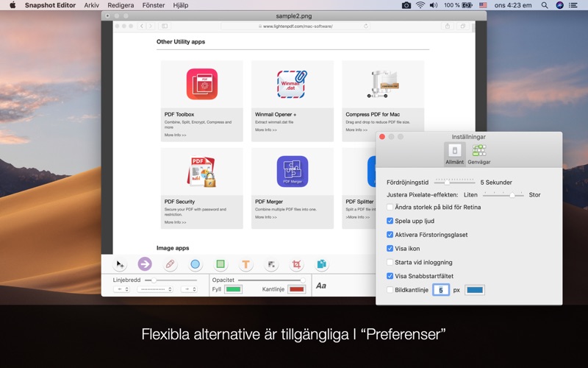This screenshot has width=588, height=368.
Task: Click the volume icon in menu bar
Action: (x=434, y=5)
